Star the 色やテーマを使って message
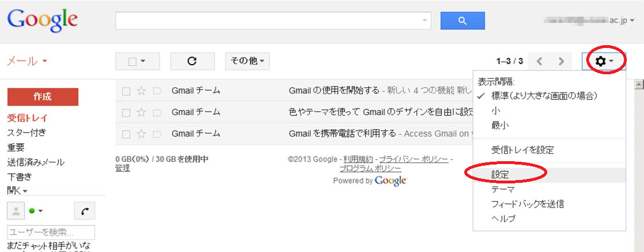644x252 pixels. (141, 112)
